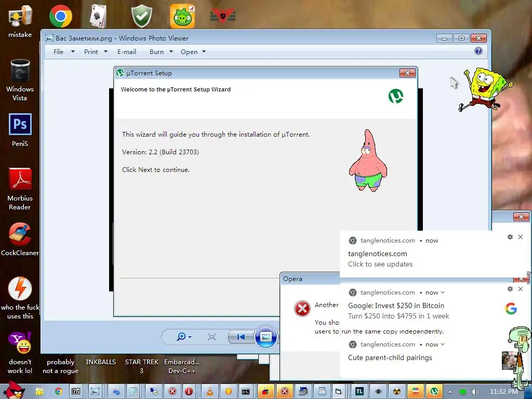Expand the Cute parent-child notification chevron
This screenshot has width=532, height=399.
click(x=443, y=344)
